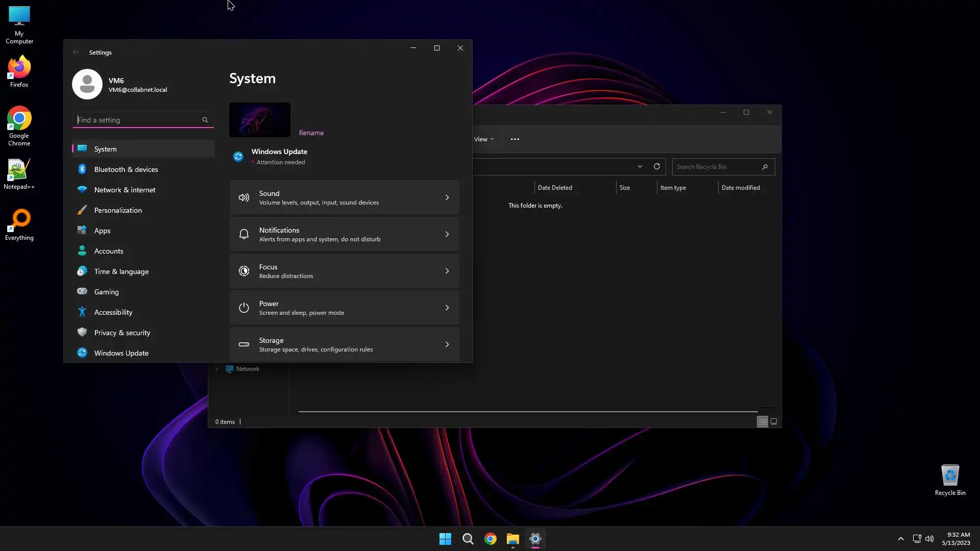The height and width of the screenshot is (551, 980).
Task: Open the View dropdown menu
Action: pyautogui.click(x=483, y=139)
